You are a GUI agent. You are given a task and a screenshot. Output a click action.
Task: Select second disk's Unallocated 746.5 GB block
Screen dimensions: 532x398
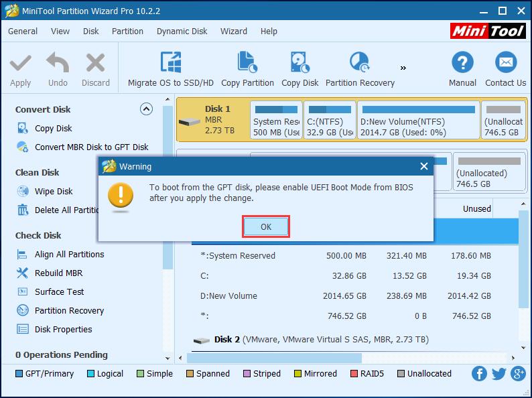489,172
